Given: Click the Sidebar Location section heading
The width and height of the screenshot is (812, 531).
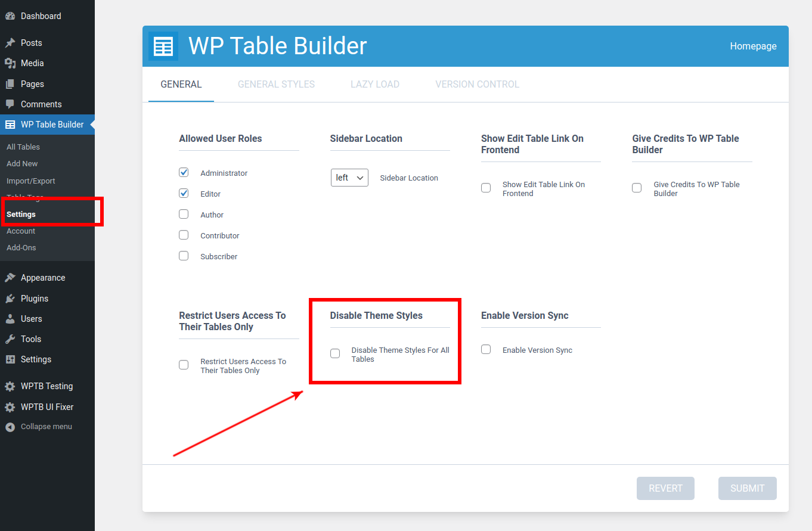Looking at the screenshot, I should coord(366,138).
